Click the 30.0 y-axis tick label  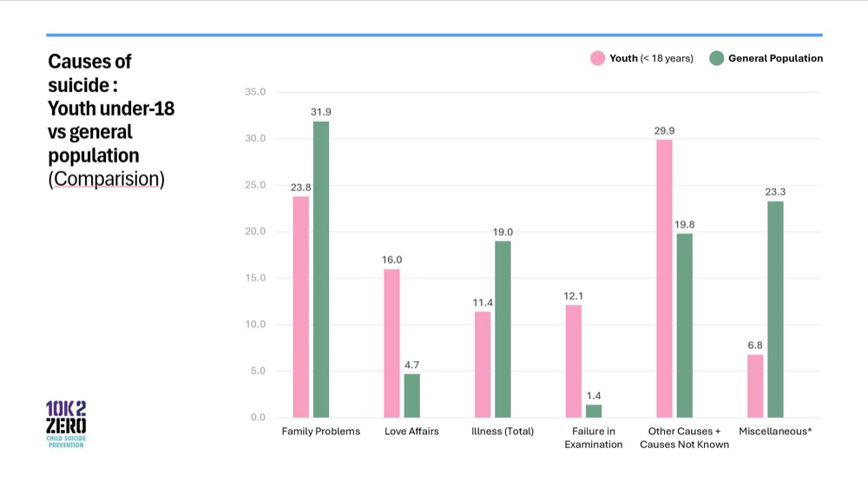tap(255, 138)
